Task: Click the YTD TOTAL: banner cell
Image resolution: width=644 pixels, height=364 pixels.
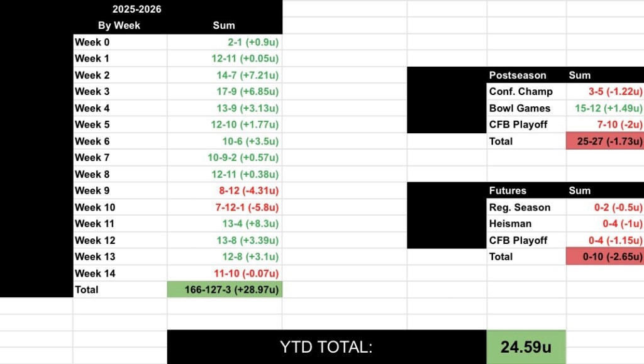Action: [326, 347]
